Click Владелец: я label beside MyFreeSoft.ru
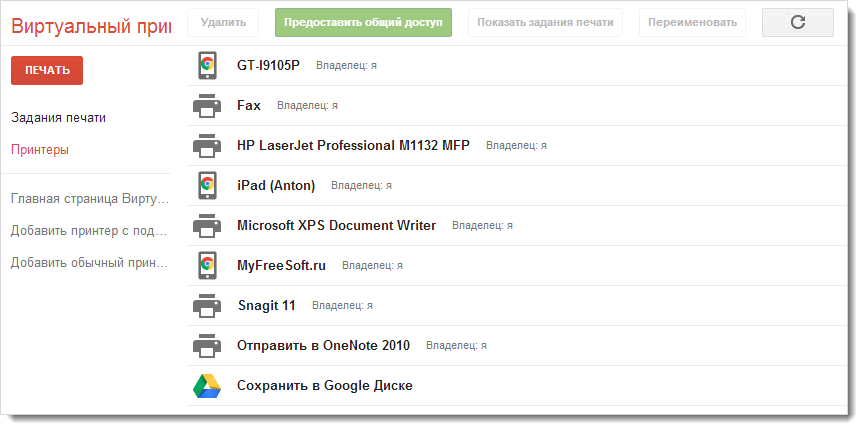863x430 pixels. point(372,266)
